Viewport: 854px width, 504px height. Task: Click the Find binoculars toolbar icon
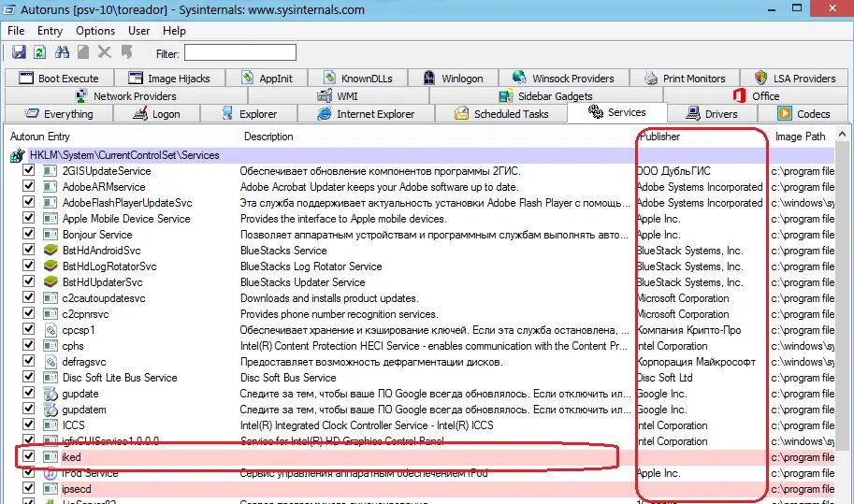tap(62, 52)
